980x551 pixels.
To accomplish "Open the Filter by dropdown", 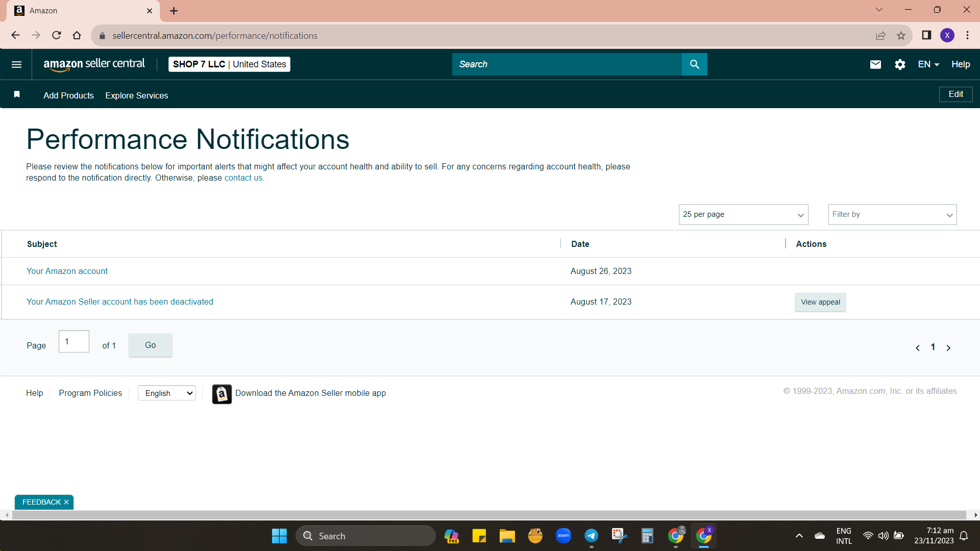I will (892, 215).
